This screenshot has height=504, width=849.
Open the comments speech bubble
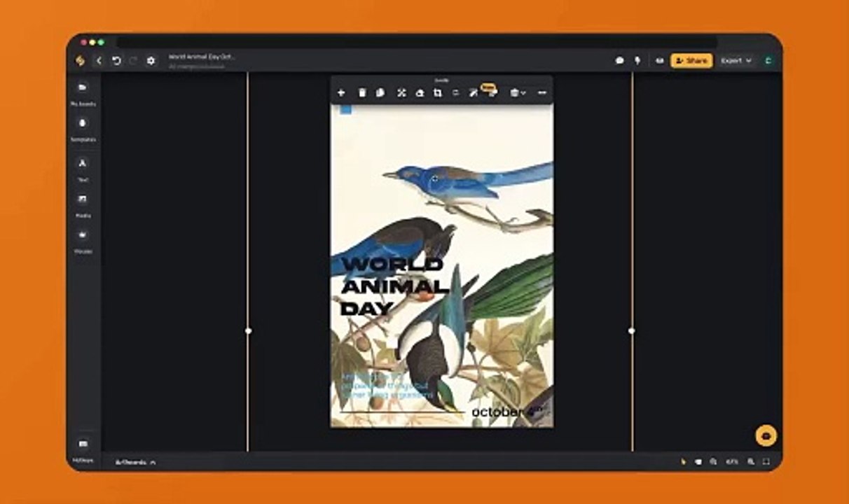pyautogui.click(x=619, y=61)
